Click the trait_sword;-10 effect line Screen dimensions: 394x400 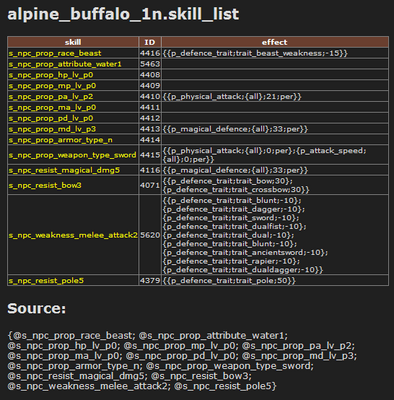click(x=231, y=218)
